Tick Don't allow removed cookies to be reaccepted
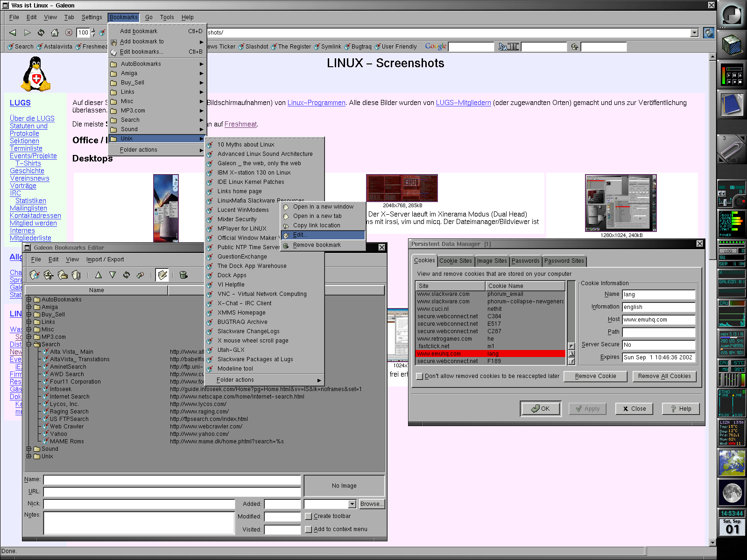Screen dimensions: 747x560 420,376
